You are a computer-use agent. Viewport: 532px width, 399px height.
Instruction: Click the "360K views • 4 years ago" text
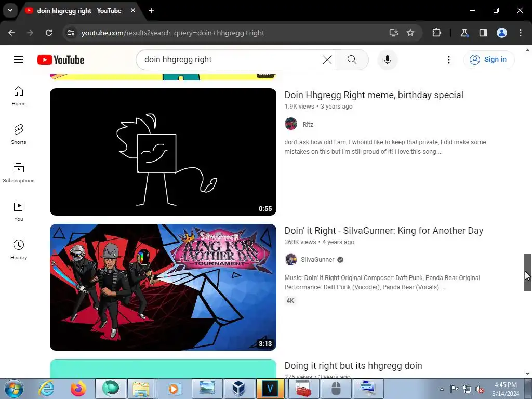[x=320, y=242]
